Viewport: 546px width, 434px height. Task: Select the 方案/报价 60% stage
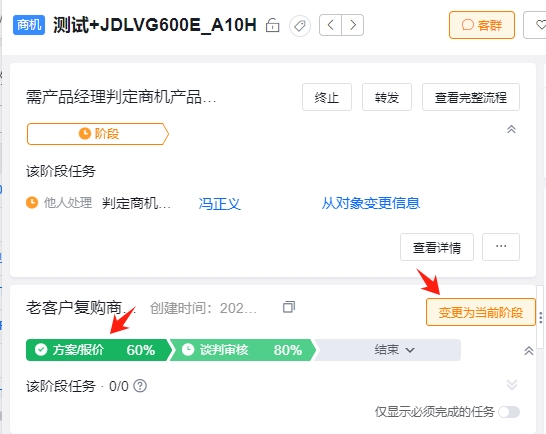pos(98,350)
